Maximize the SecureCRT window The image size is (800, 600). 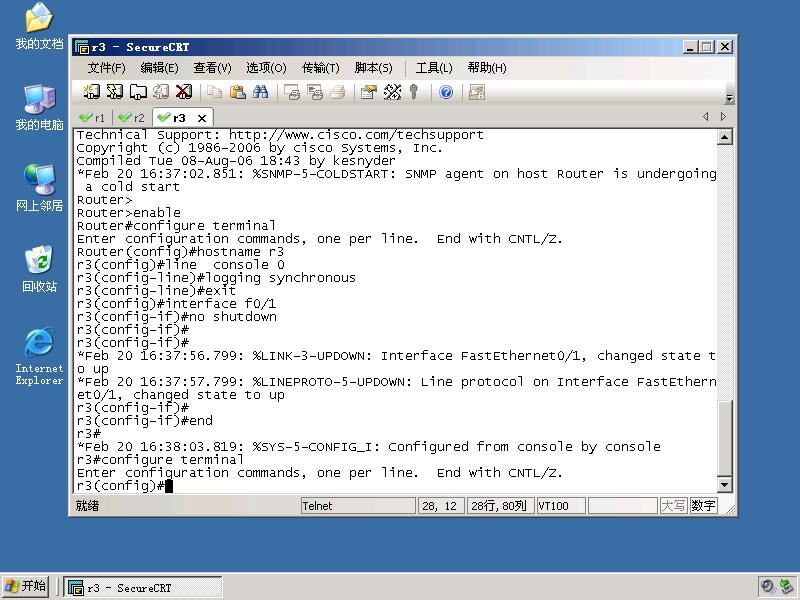click(707, 47)
